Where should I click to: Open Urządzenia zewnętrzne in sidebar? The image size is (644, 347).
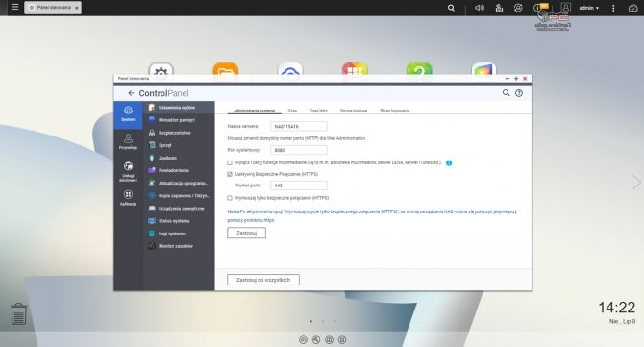[x=179, y=209]
